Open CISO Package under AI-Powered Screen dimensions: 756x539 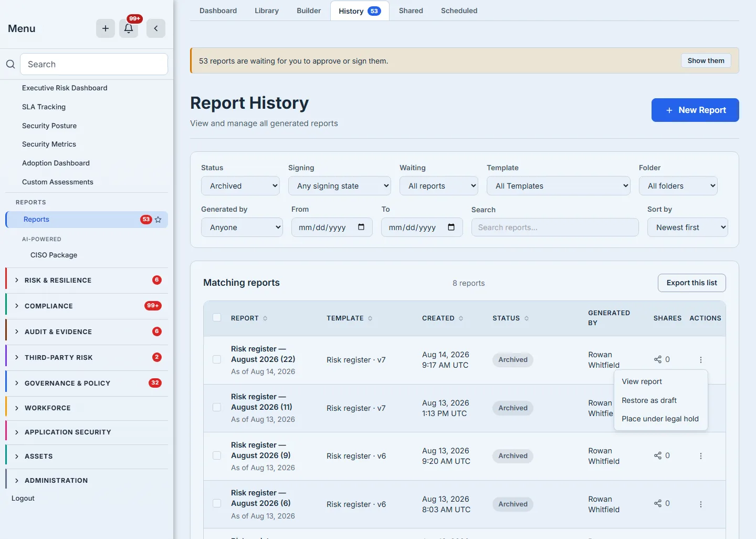(x=54, y=255)
